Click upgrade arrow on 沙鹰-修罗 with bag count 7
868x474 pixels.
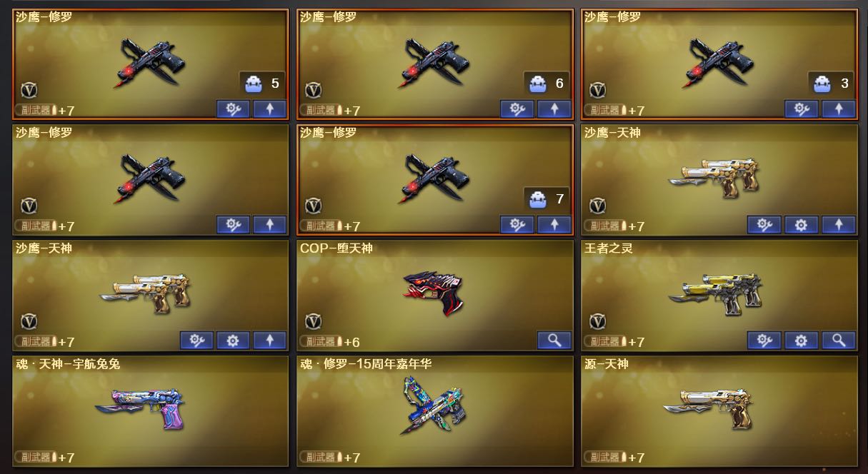[554, 225]
